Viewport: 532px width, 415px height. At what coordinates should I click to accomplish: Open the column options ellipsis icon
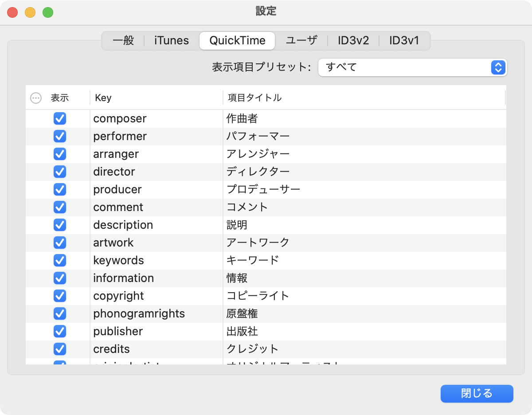pyautogui.click(x=36, y=98)
